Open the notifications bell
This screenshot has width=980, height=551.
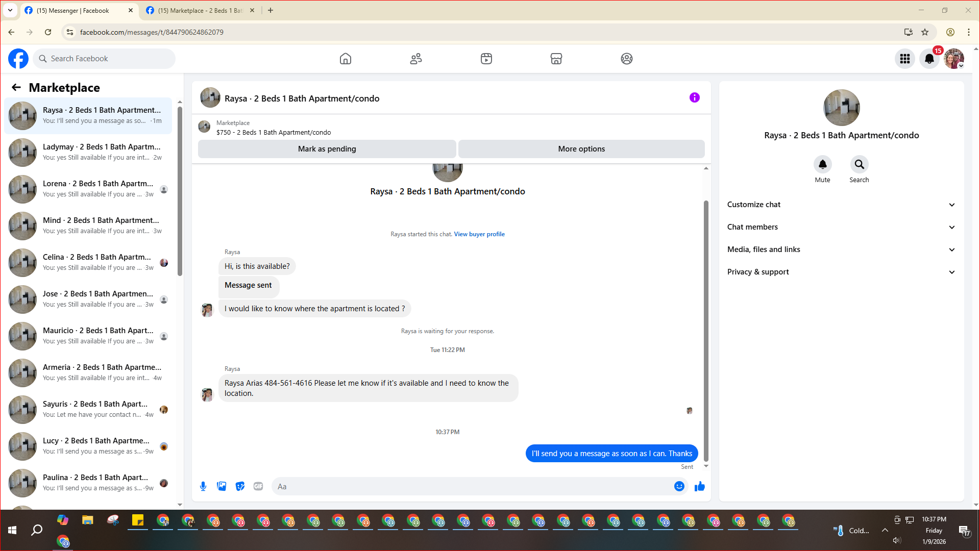[x=929, y=59]
